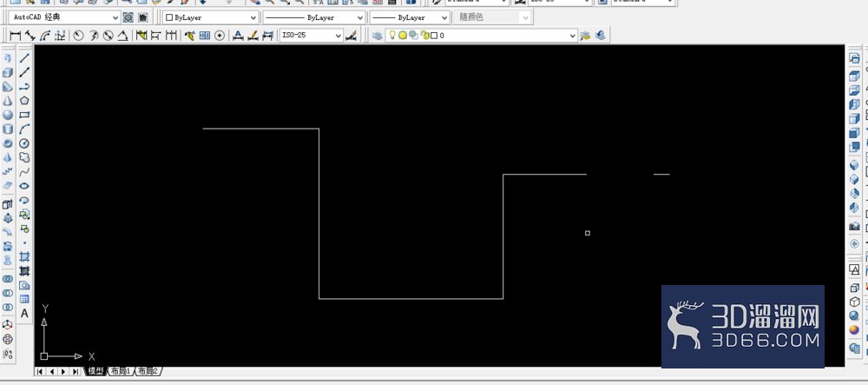This screenshot has height=385, width=868.
Task: Select the Hatch tool
Action: pos(24,257)
